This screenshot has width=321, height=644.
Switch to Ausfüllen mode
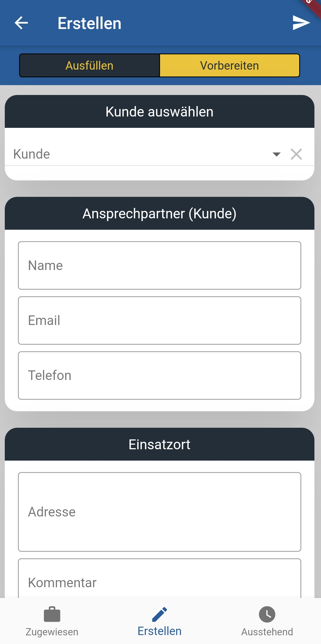(90, 65)
